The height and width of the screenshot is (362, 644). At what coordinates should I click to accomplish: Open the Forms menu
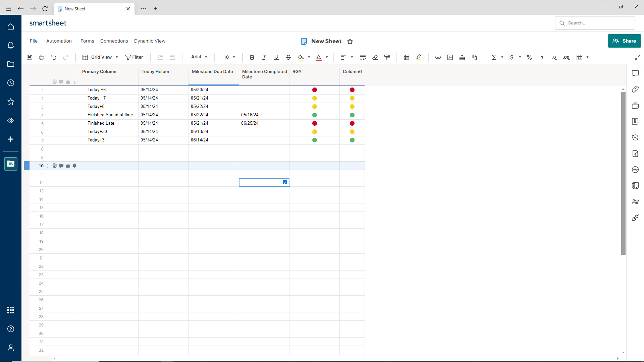coord(87,41)
